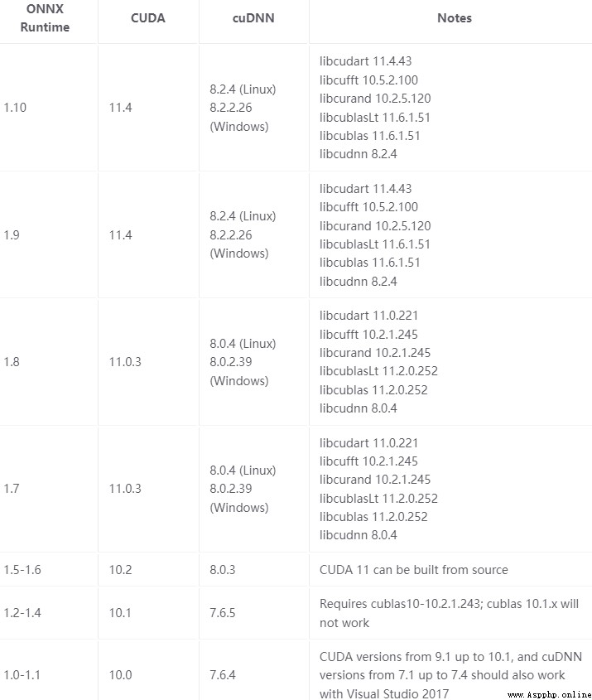Click CUDA value 10.0
Viewport: 592px width, 700px height.
click(120, 674)
